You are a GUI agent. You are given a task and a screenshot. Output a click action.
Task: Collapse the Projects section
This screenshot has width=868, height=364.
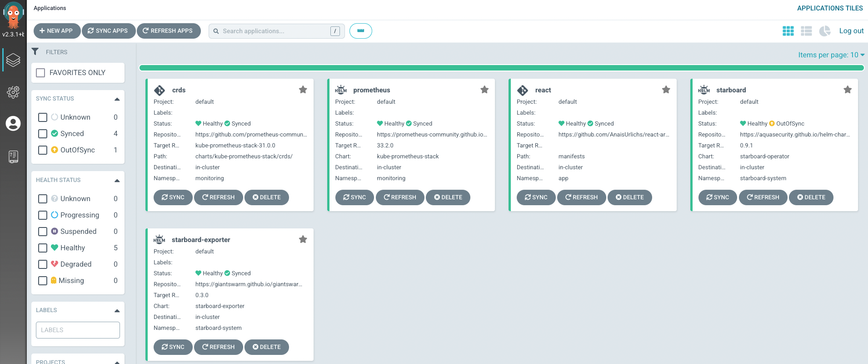pos(117,362)
